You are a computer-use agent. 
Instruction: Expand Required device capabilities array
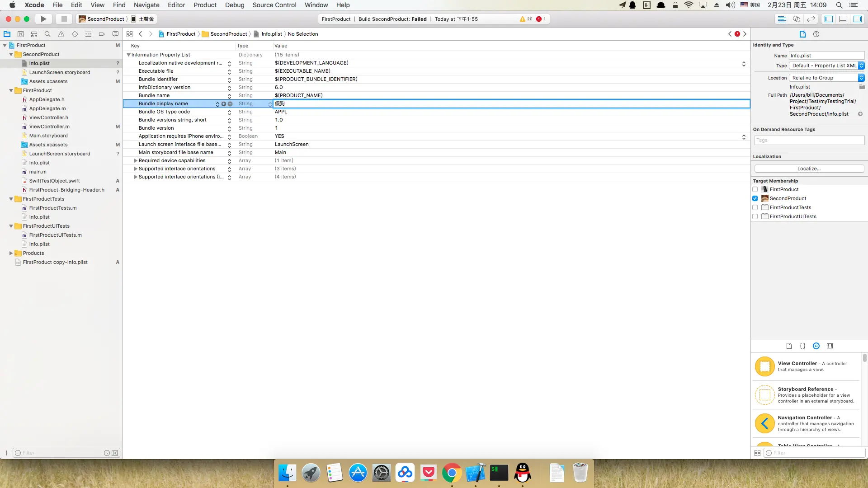136,160
